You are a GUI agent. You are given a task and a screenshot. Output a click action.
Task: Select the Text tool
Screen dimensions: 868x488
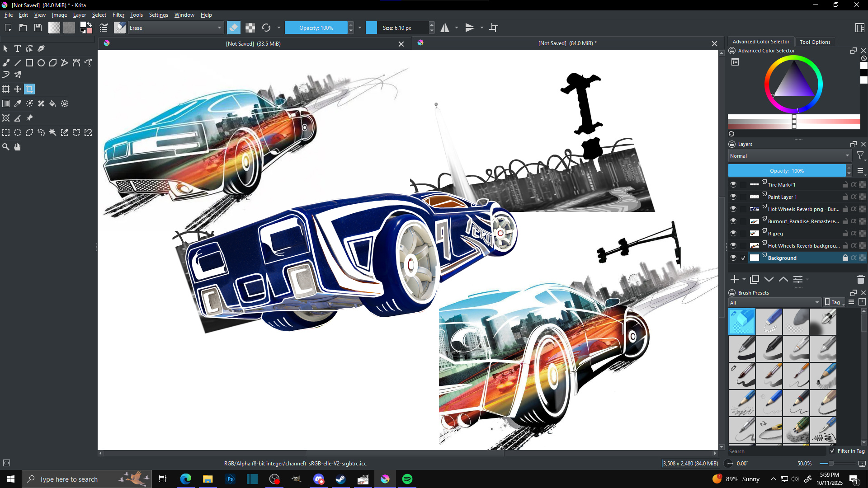click(x=18, y=48)
